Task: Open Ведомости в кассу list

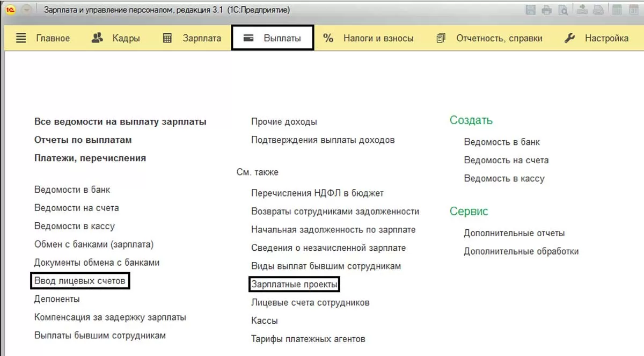Action: [x=75, y=226]
